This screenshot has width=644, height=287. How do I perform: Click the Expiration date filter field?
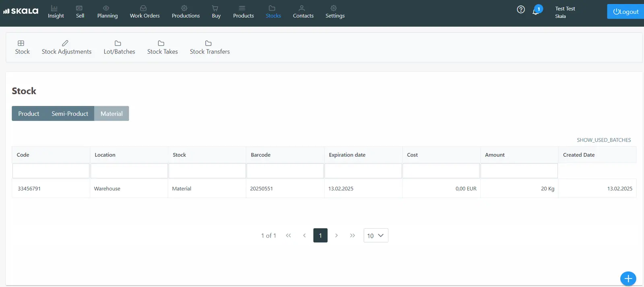(363, 171)
